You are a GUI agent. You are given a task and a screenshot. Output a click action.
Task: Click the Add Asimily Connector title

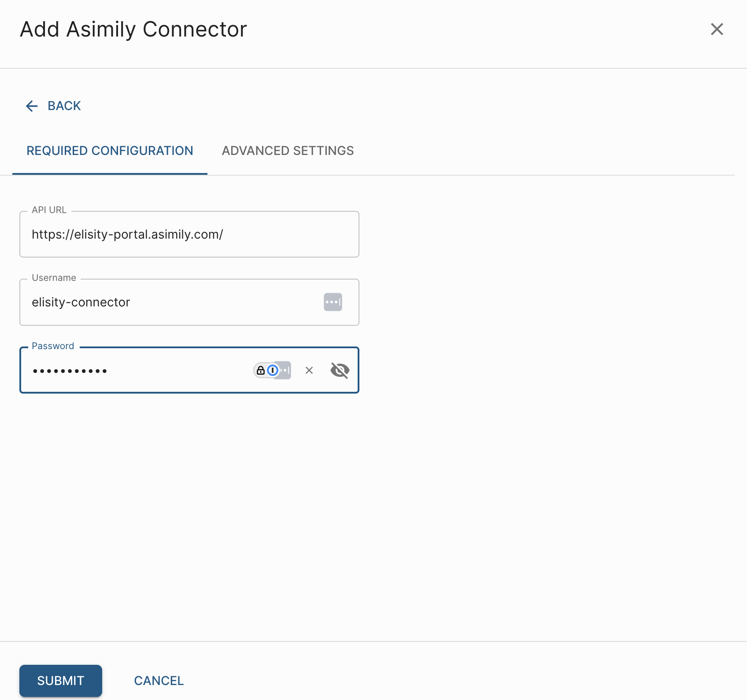point(133,29)
